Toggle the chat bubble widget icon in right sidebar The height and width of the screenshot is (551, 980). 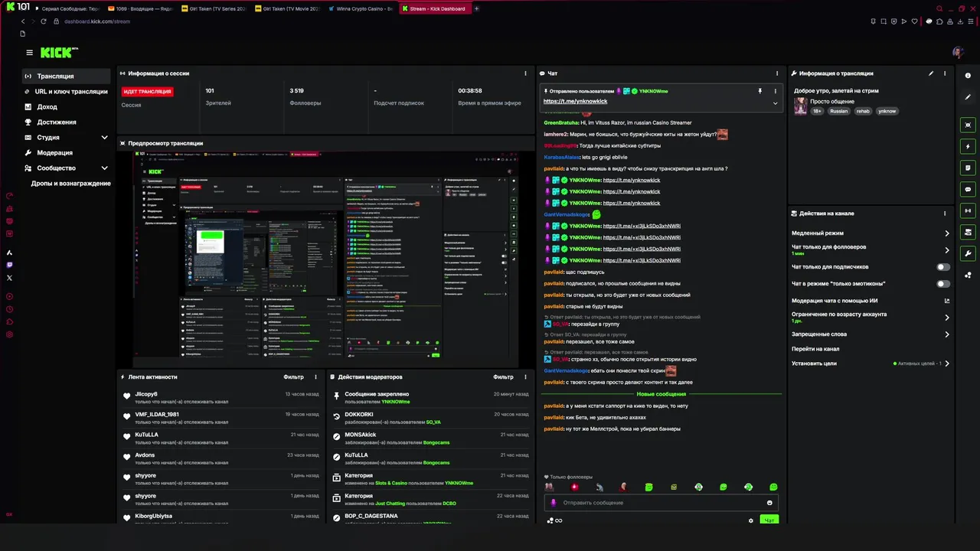pos(968,189)
